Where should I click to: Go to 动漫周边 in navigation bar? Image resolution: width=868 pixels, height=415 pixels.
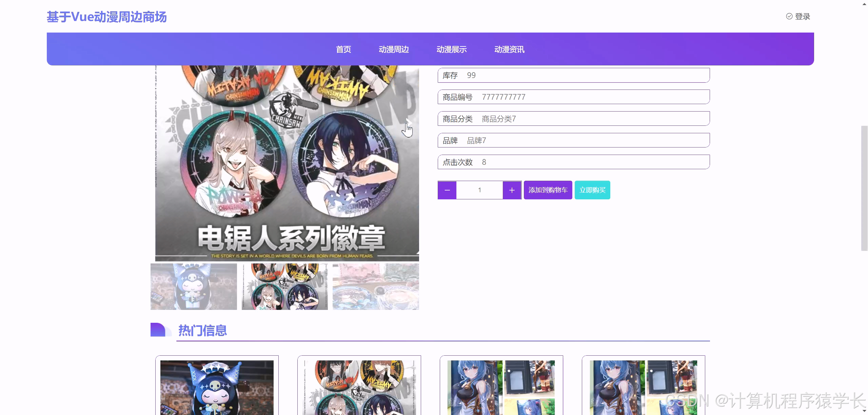click(x=394, y=49)
